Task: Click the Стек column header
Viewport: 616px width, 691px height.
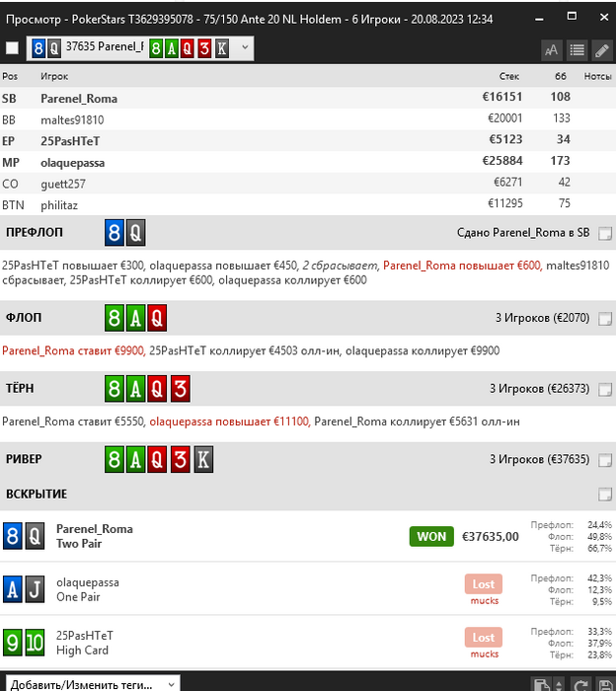Action: pyautogui.click(x=509, y=76)
